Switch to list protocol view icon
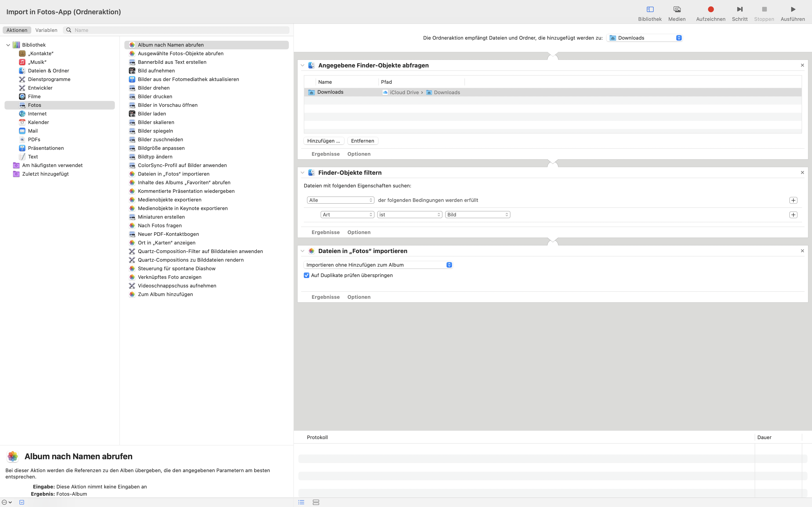 pos(301,502)
